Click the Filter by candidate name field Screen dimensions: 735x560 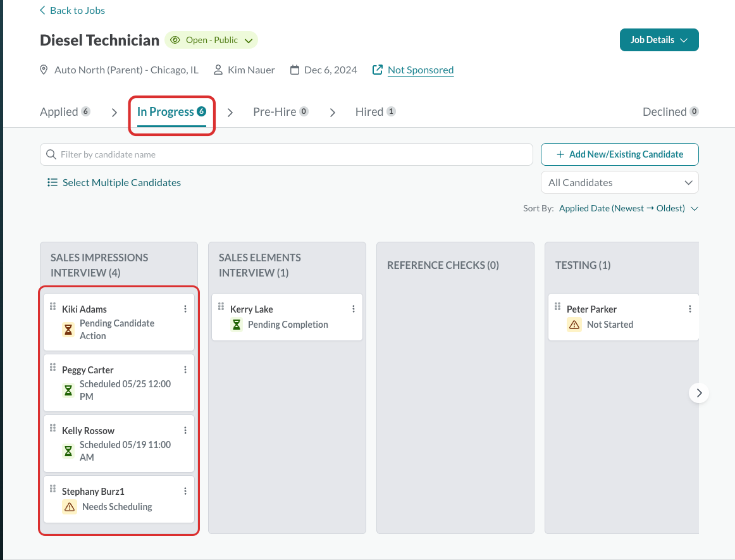(287, 154)
